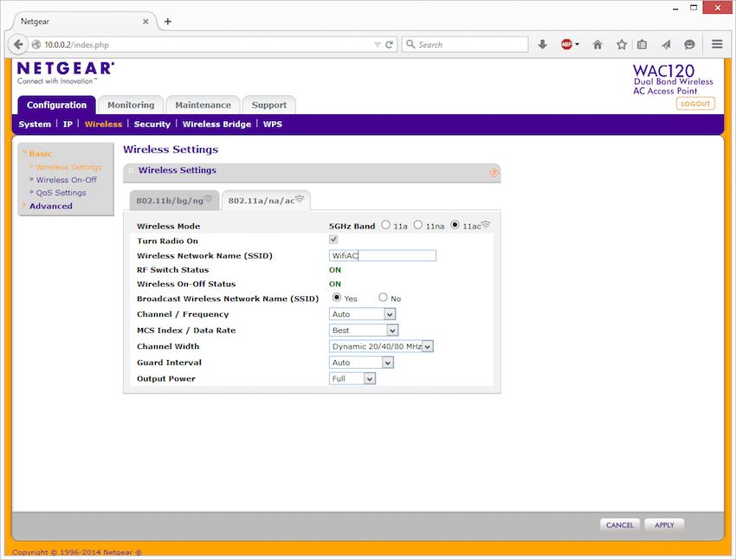Switch to the Support tab
Viewport: 736px width, 560px height.
tap(269, 105)
